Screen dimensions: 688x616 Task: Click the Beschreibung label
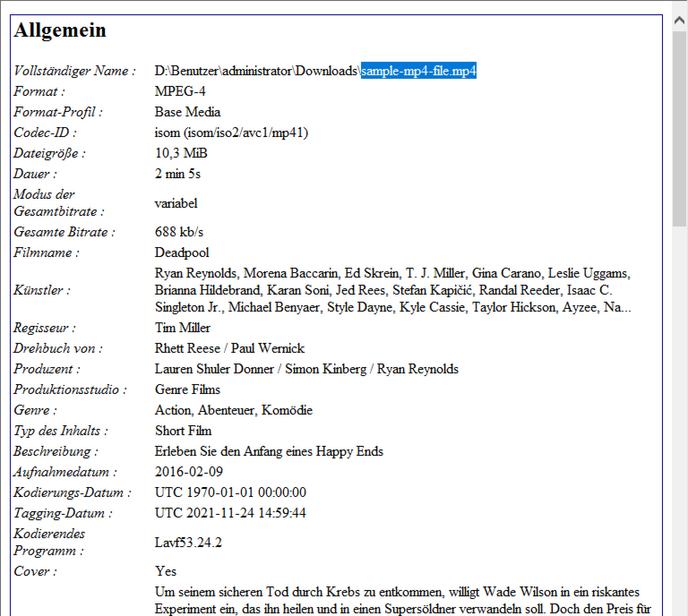[x=56, y=451]
